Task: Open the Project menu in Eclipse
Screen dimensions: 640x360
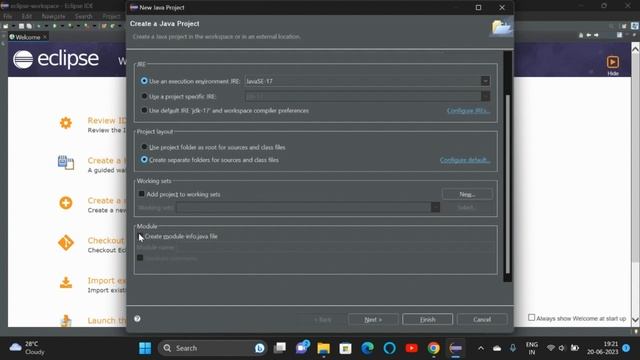Action: pos(111,16)
